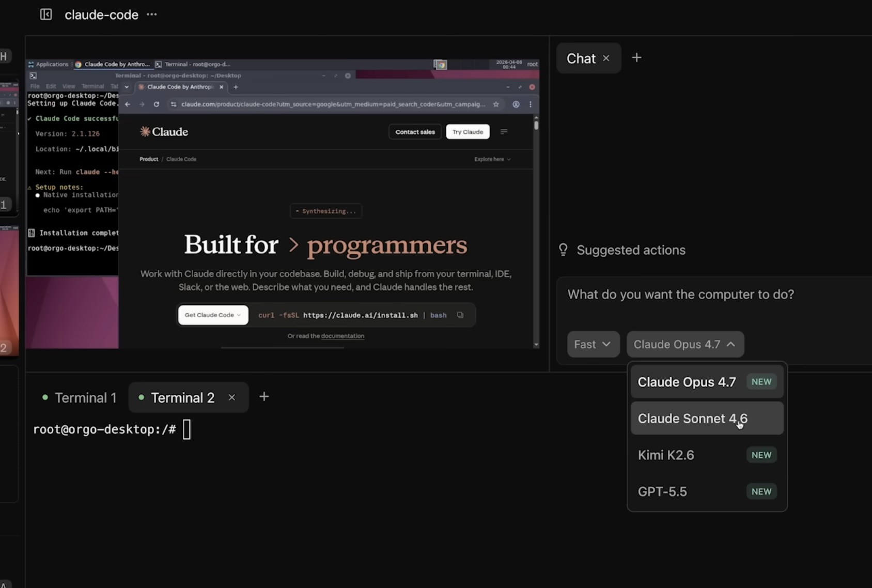
Task: Bookmark the page with the star icon
Action: coord(496,104)
